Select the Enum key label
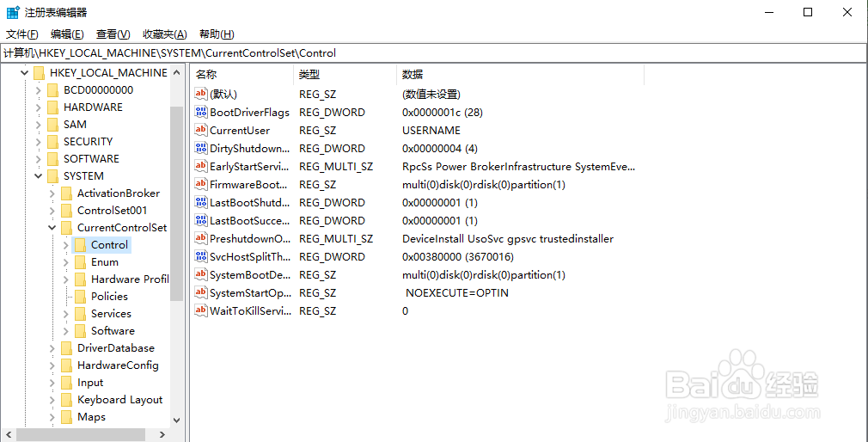The height and width of the screenshot is (442, 868). [x=105, y=262]
